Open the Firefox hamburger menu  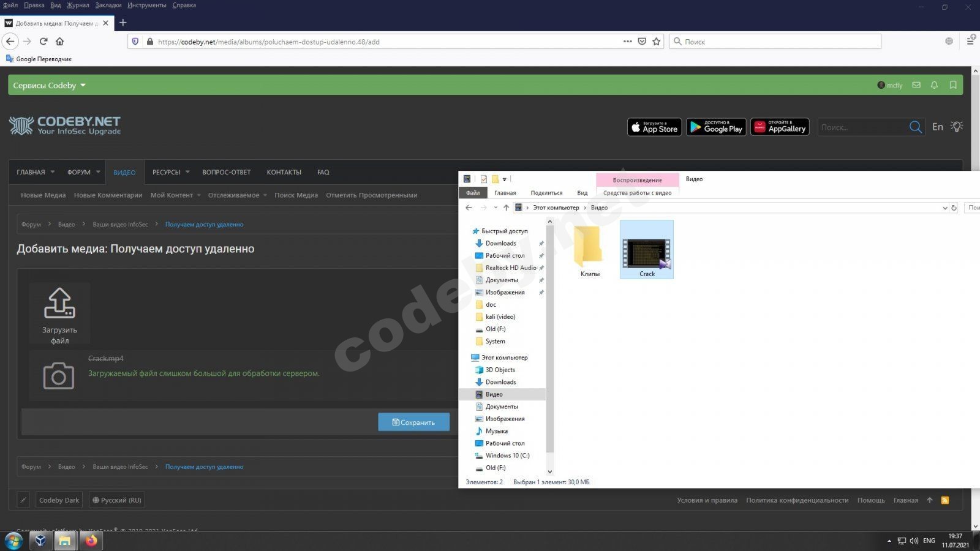[x=970, y=41]
